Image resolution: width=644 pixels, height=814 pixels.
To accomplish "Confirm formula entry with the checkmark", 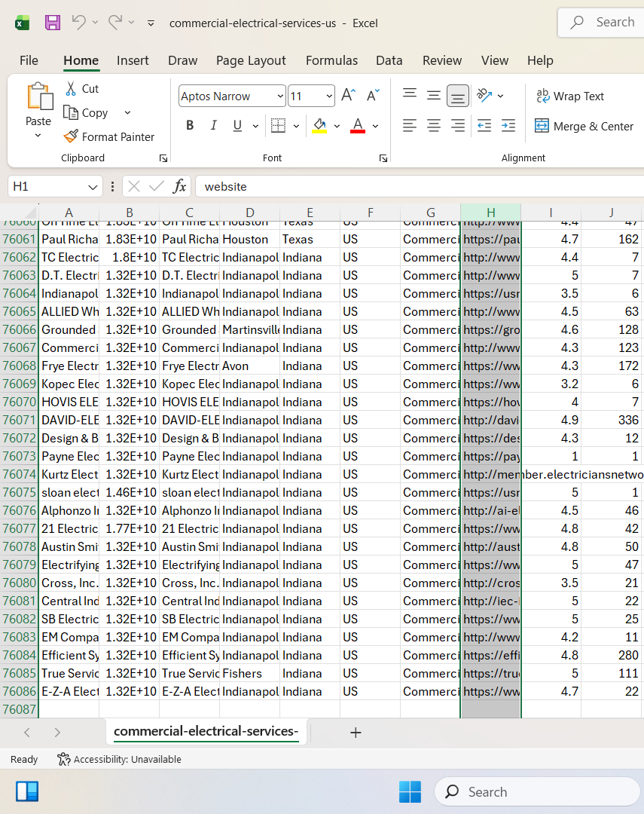I will (156, 186).
